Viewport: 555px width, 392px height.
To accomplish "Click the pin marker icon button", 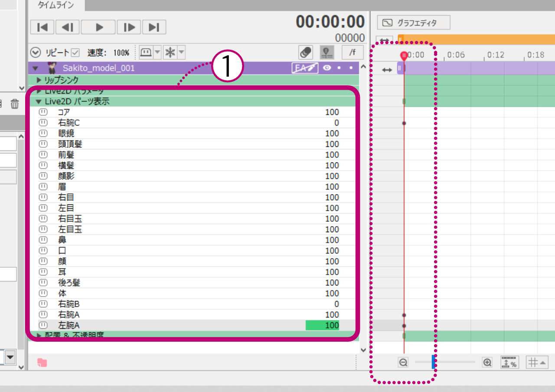I will 326,52.
